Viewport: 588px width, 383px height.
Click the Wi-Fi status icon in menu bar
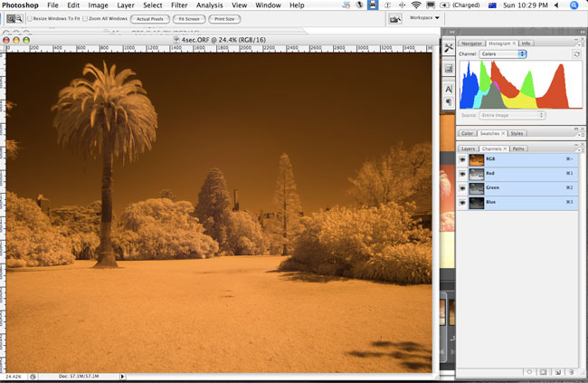pyautogui.click(x=415, y=5)
